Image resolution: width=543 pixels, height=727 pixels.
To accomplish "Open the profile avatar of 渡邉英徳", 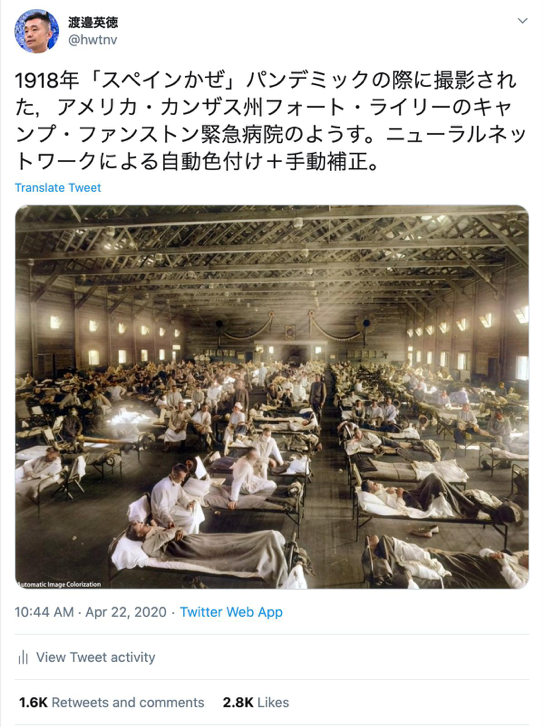I will 36,31.
